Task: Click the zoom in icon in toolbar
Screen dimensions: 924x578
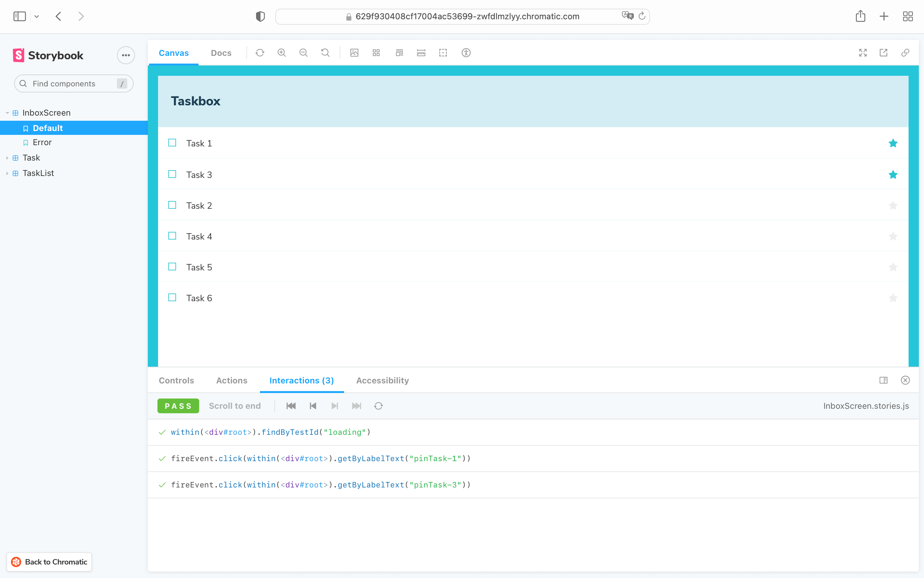Action: pyautogui.click(x=282, y=53)
